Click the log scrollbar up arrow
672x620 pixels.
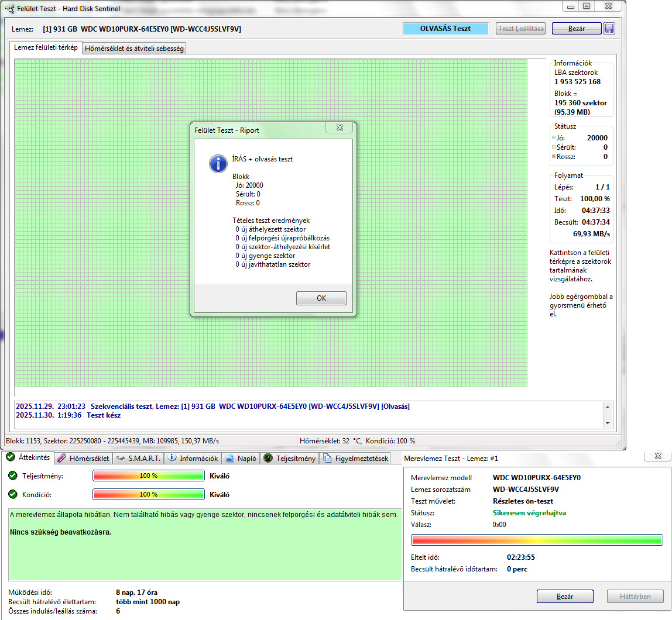[x=608, y=407]
